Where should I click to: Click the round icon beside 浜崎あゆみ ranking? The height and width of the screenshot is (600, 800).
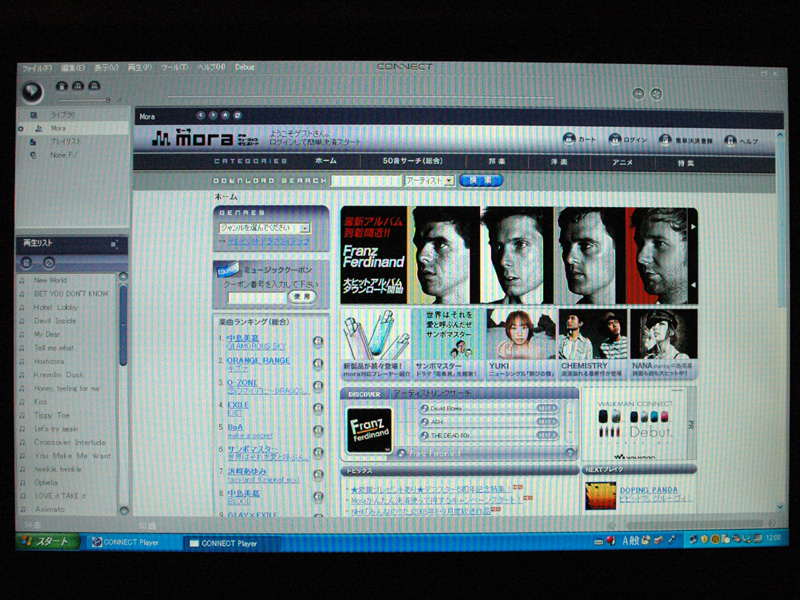[x=318, y=474]
